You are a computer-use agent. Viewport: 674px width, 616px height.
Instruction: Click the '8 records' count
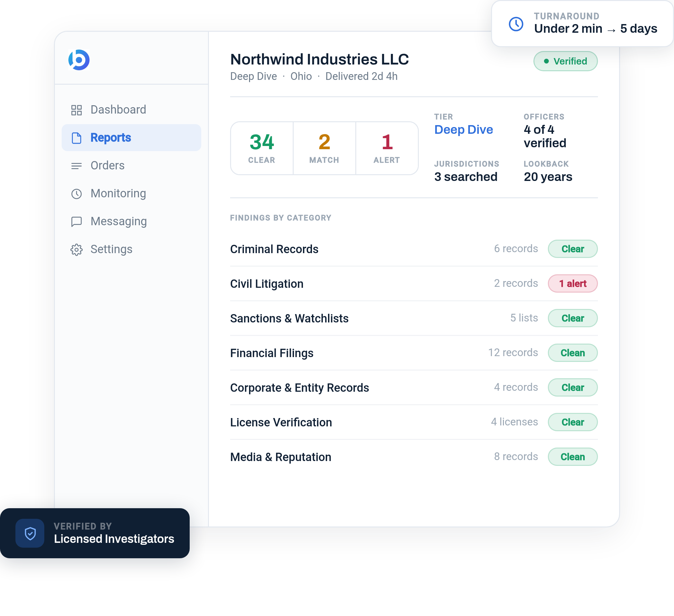coord(516,457)
